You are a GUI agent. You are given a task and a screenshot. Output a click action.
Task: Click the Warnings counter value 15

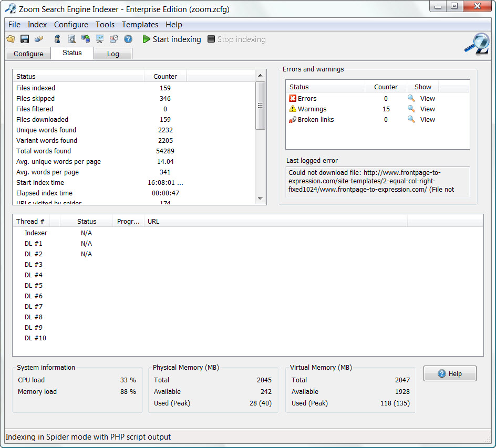(386, 109)
